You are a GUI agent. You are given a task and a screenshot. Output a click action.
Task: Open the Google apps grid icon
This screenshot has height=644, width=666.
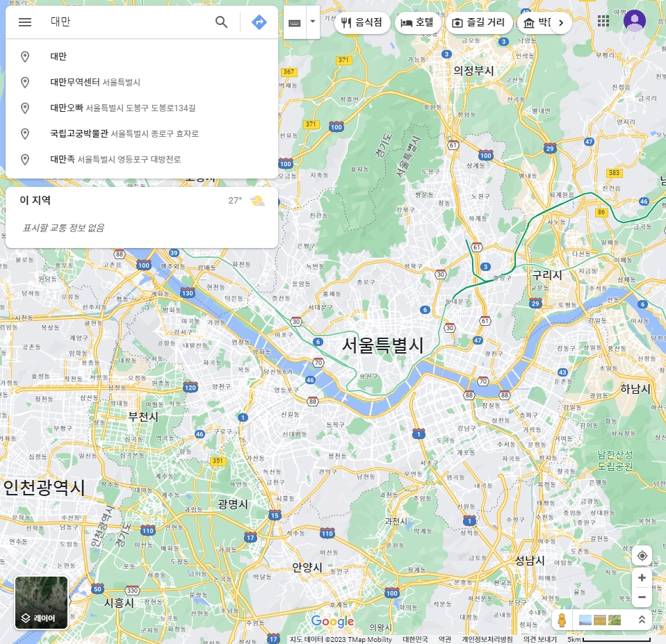click(603, 21)
